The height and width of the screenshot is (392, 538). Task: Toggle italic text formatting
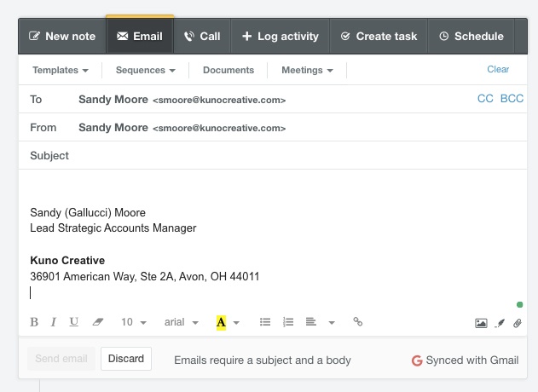54,322
